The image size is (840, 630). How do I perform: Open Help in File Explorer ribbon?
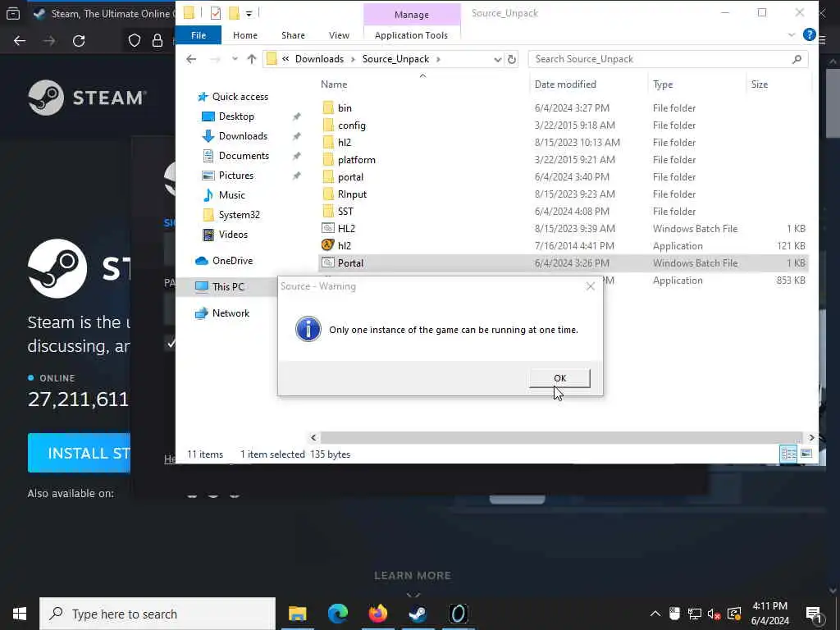coord(809,34)
